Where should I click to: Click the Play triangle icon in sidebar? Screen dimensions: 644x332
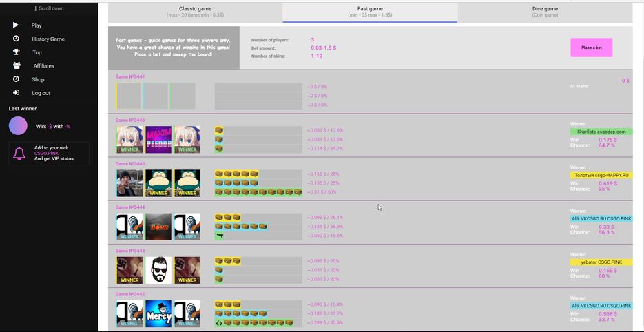click(x=16, y=25)
